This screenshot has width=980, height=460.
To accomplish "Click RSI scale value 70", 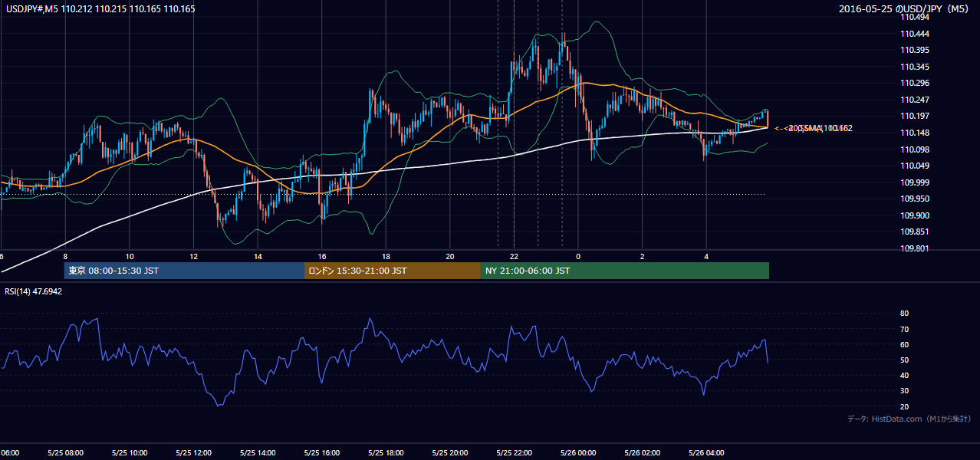I will (904, 329).
